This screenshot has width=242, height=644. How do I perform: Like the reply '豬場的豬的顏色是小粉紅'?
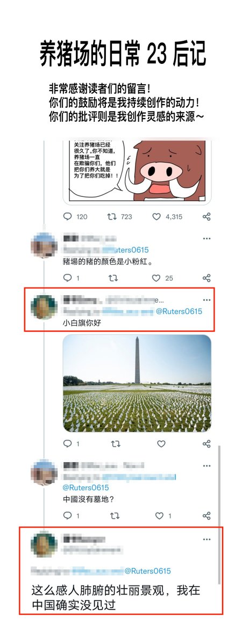(156, 278)
